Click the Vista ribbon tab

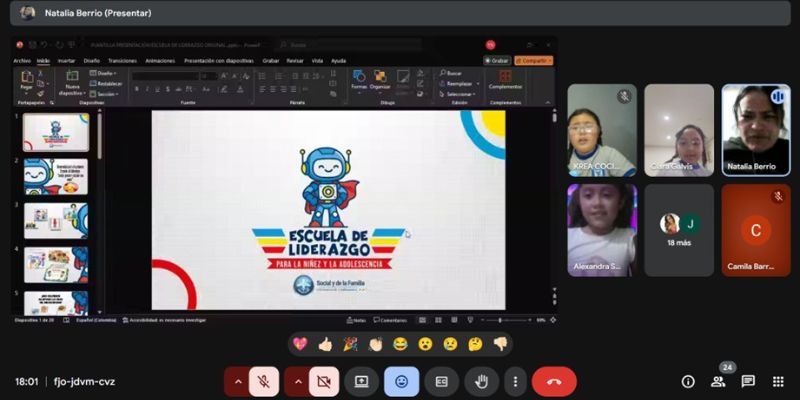[317, 61]
